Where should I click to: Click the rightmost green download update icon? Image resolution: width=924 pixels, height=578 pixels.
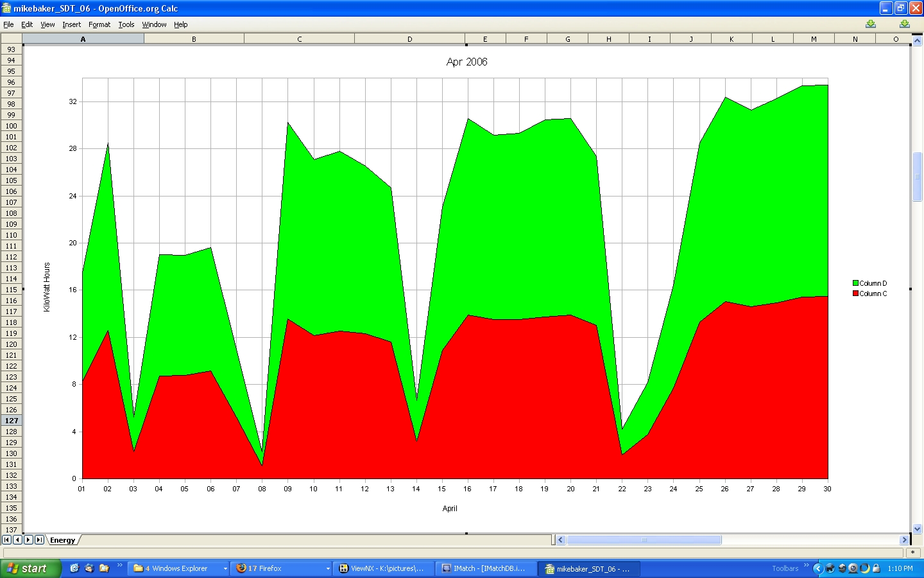point(904,24)
